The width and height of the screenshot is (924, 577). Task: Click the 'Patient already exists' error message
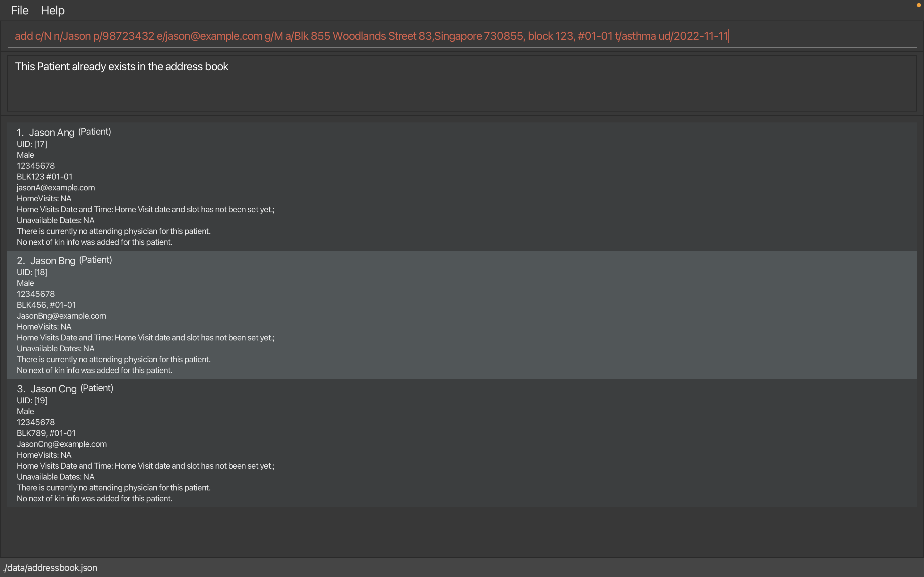[x=121, y=66]
